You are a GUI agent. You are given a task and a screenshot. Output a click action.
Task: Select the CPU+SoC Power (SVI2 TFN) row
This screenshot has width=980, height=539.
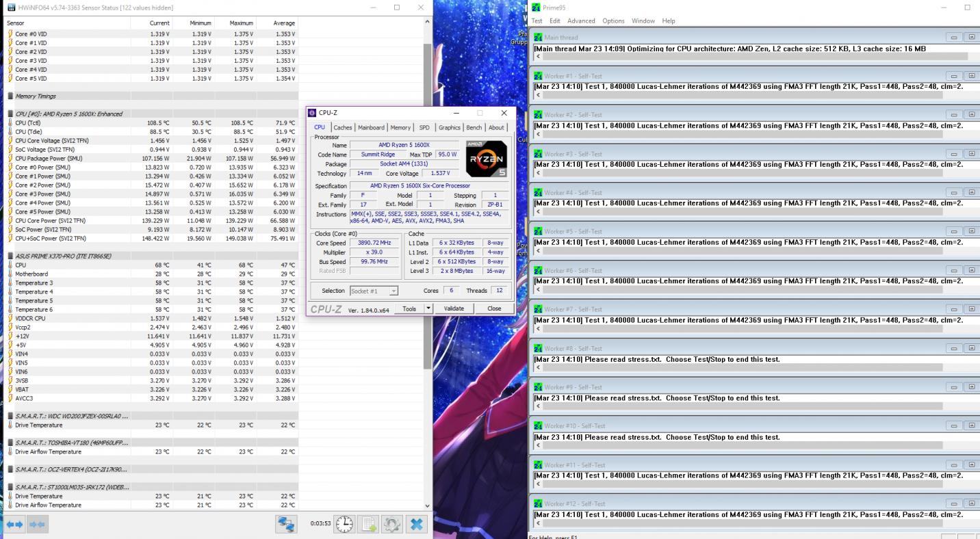click(x=151, y=239)
